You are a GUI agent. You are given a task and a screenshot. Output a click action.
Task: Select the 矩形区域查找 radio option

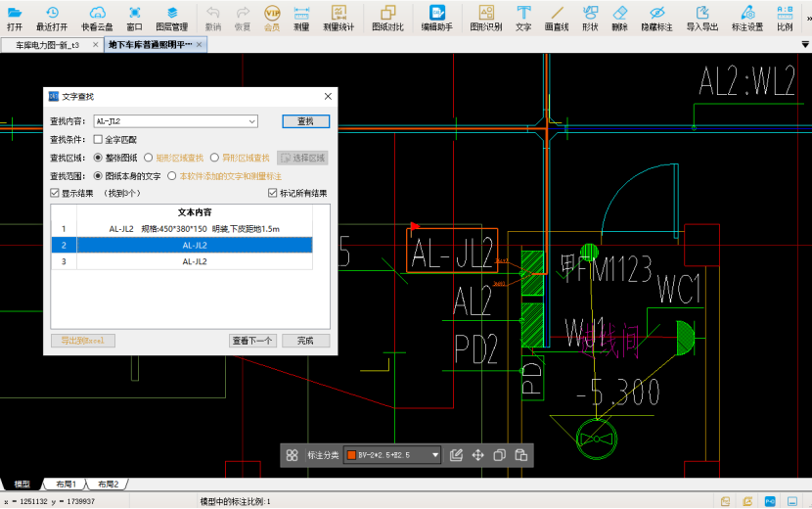tap(149, 158)
